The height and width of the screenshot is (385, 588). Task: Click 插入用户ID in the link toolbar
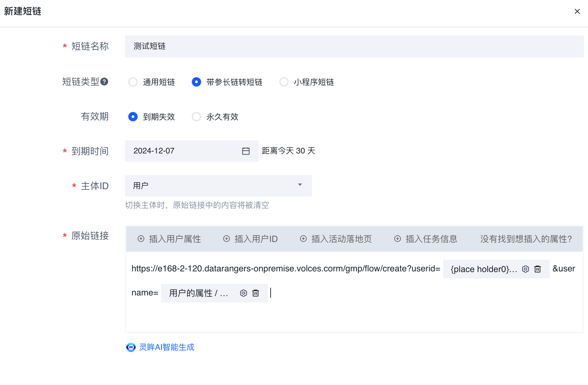[251, 239]
